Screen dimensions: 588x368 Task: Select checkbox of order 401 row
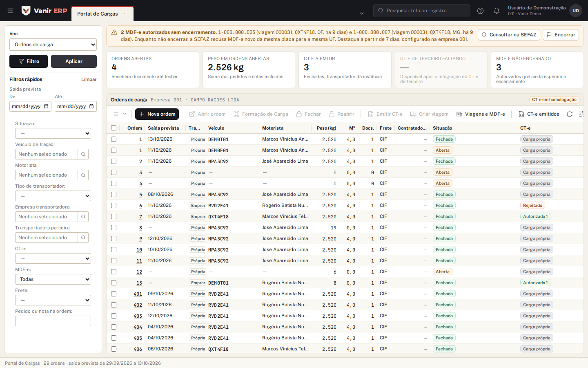click(x=114, y=294)
